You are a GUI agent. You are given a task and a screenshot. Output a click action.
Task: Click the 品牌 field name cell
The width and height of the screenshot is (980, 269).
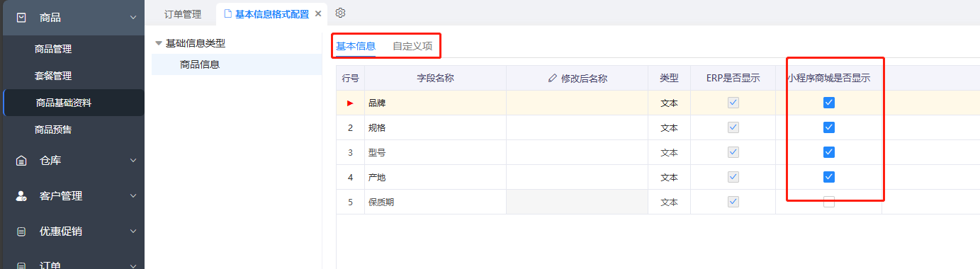point(435,103)
